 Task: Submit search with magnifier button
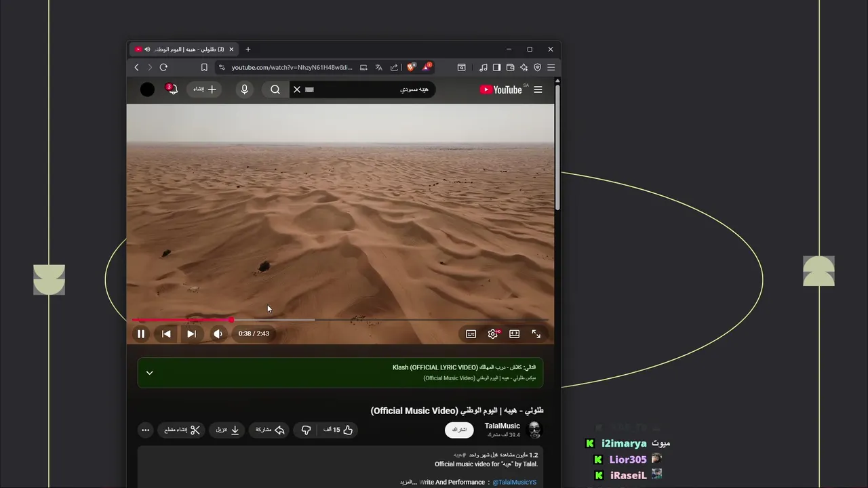[x=275, y=89]
